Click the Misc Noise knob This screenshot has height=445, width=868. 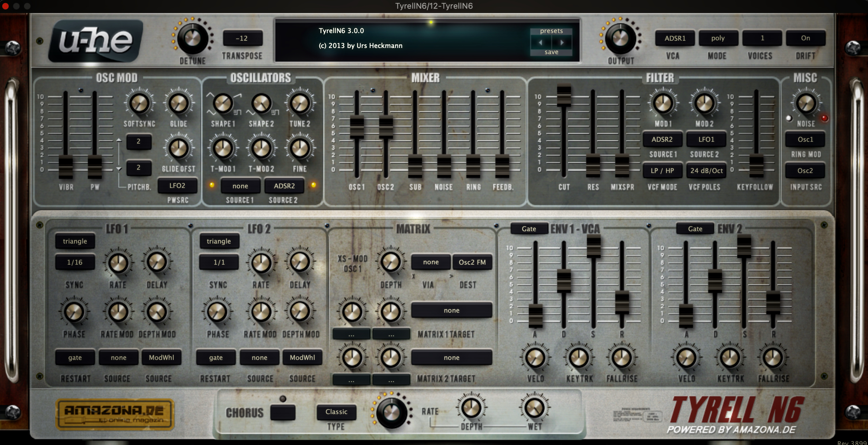click(x=806, y=103)
